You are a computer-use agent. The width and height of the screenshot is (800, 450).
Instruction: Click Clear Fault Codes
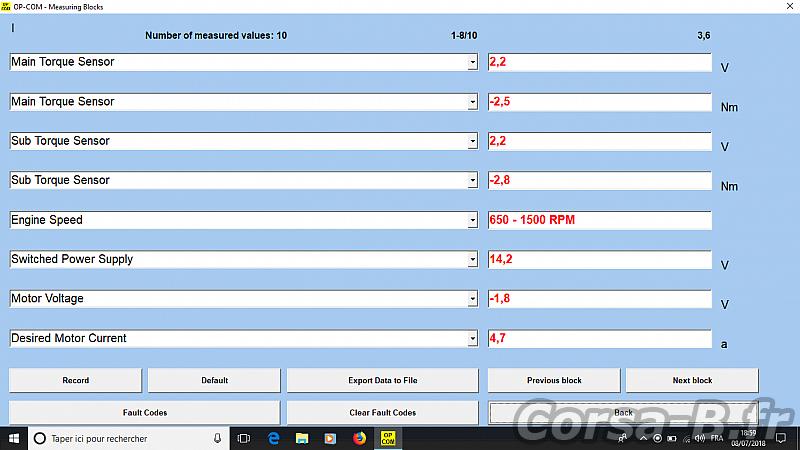point(383,412)
